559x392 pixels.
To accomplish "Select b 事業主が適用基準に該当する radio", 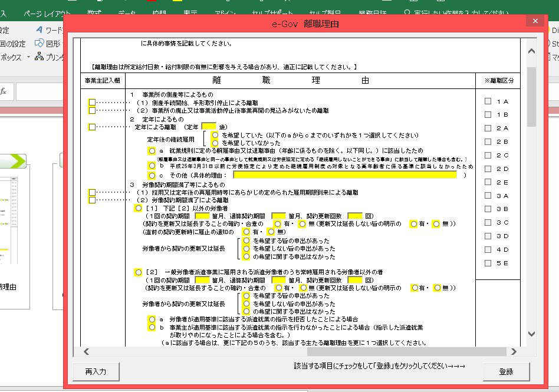I will (x=152, y=327).
